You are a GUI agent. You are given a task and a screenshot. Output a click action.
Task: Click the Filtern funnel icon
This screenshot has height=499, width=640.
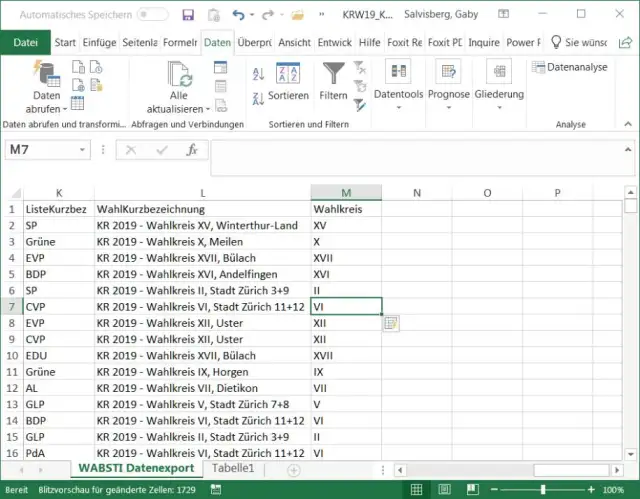[333, 74]
